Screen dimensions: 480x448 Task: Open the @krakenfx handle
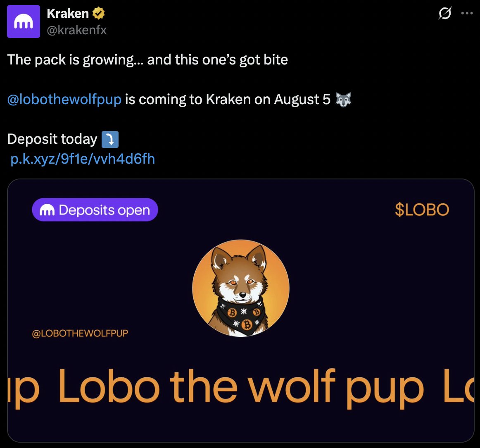click(76, 30)
